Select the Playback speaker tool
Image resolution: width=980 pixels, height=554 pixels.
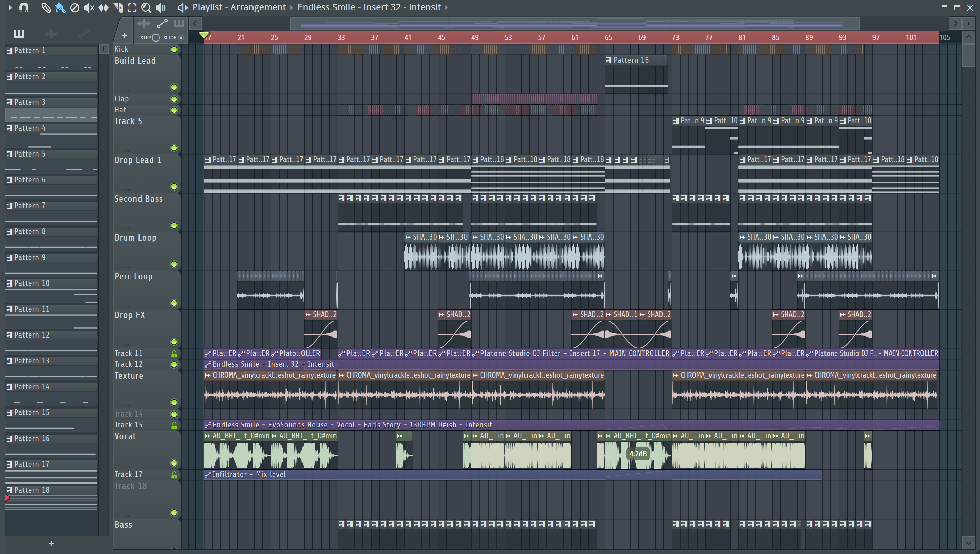point(161,7)
